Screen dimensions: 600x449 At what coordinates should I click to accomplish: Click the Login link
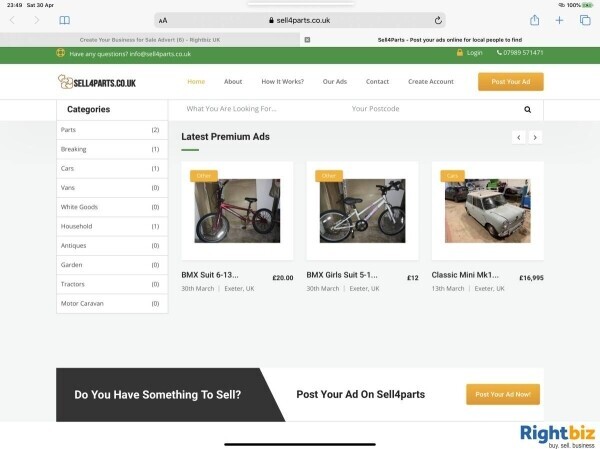pyautogui.click(x=474, y=52)
